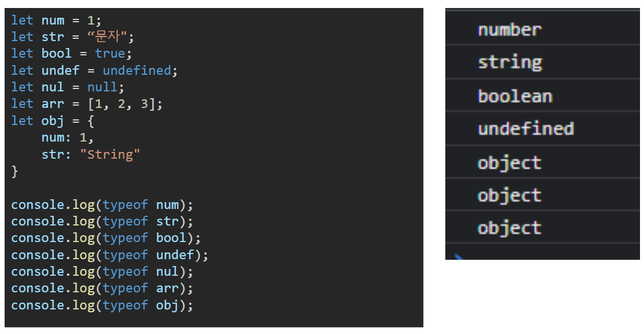Screen dimensions: 644x334
Task: Click the 'let num = 1;' code line
Action: point(57,20)
